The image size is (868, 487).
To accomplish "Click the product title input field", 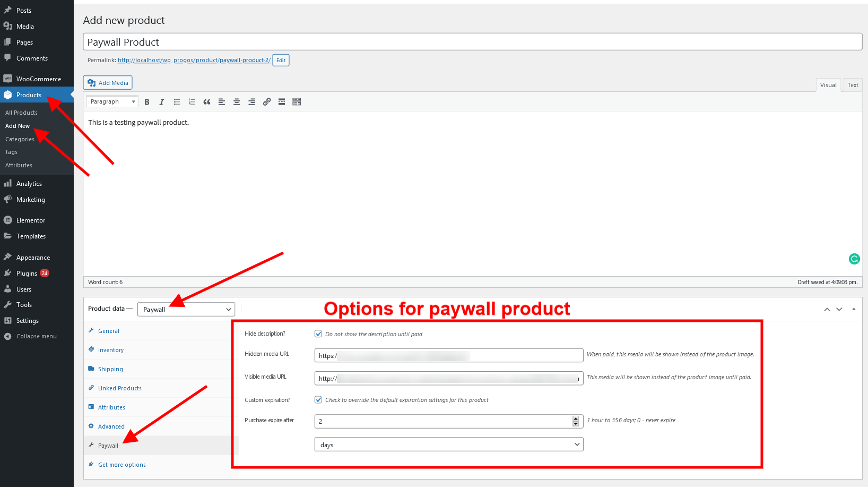I will point(472,42).
